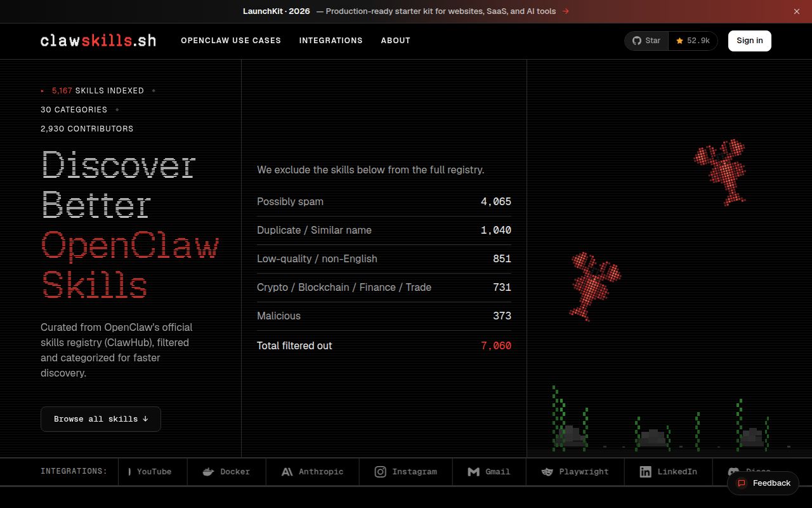Select the Gmail integration
Image resolution: width=812 pixels, height=508 pixels.
pyautogui.click(x=489, y=472)
